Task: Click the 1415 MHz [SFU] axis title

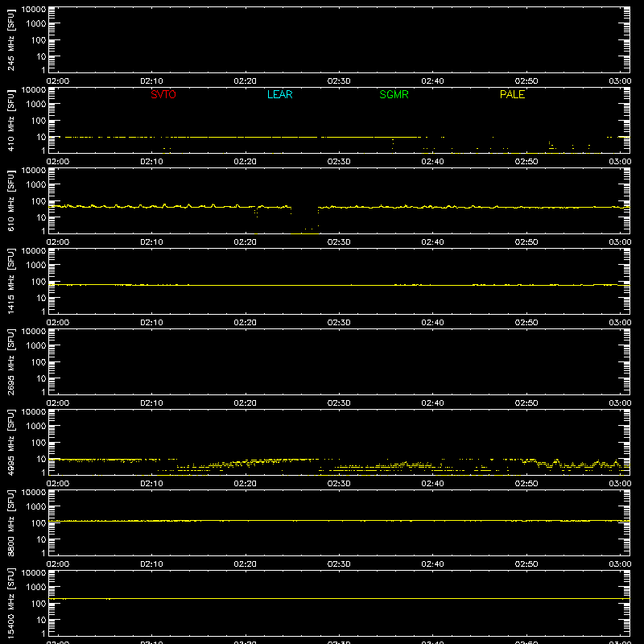Action: tap(10, 281)
